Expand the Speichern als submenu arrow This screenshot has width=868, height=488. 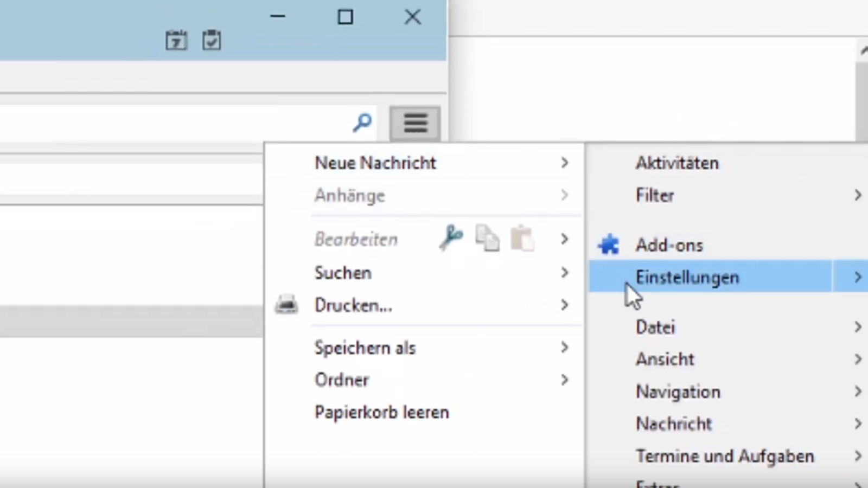tap(565, 348)
